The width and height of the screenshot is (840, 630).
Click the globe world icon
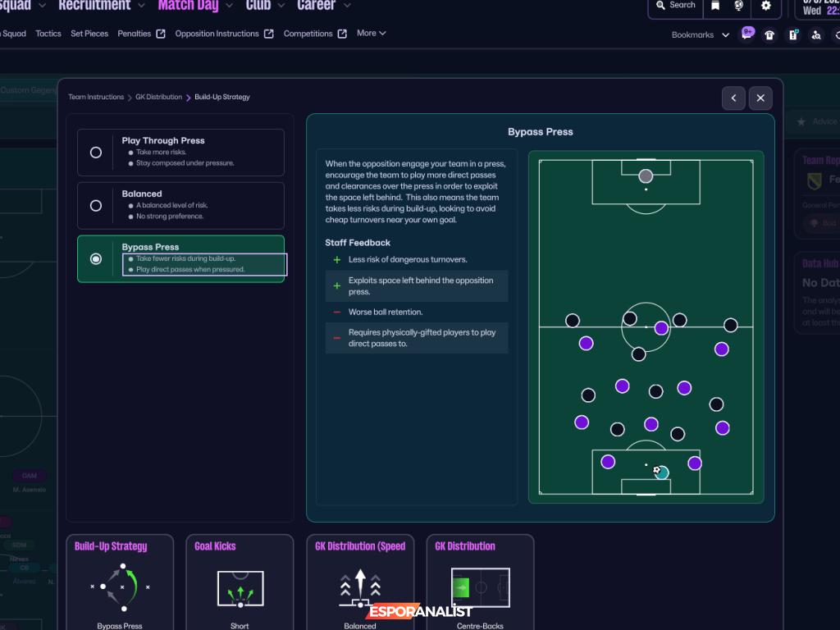tap(738, 7)
